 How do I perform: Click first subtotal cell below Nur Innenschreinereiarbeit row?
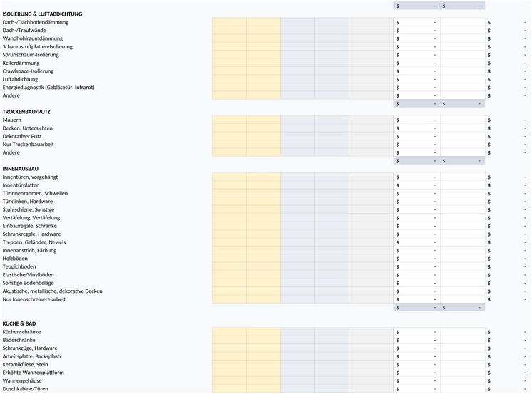tap(416, 307)
